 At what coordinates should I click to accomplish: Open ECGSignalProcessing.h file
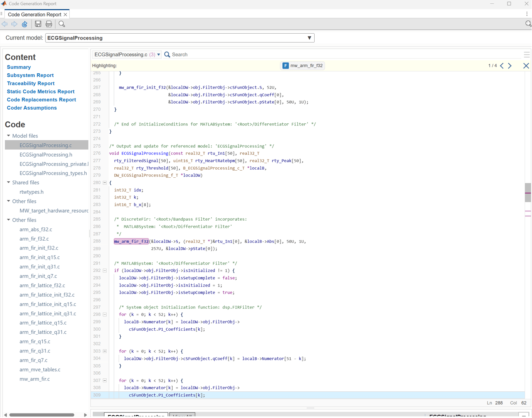tap(46, 155)
